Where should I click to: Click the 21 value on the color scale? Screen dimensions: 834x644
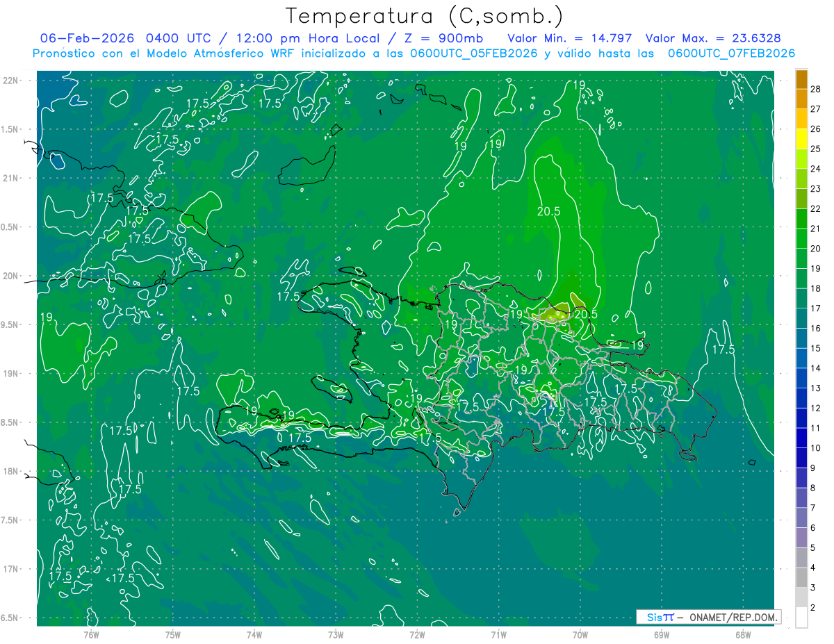(816, 229)
